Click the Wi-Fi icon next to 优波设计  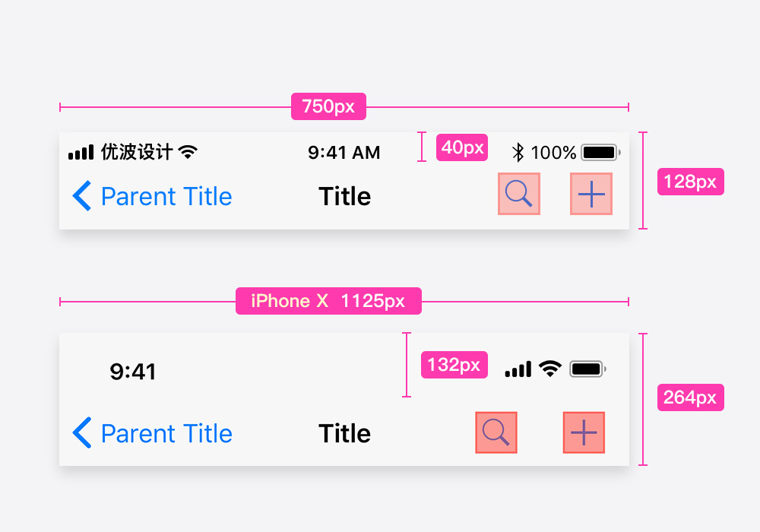(188, 152)
